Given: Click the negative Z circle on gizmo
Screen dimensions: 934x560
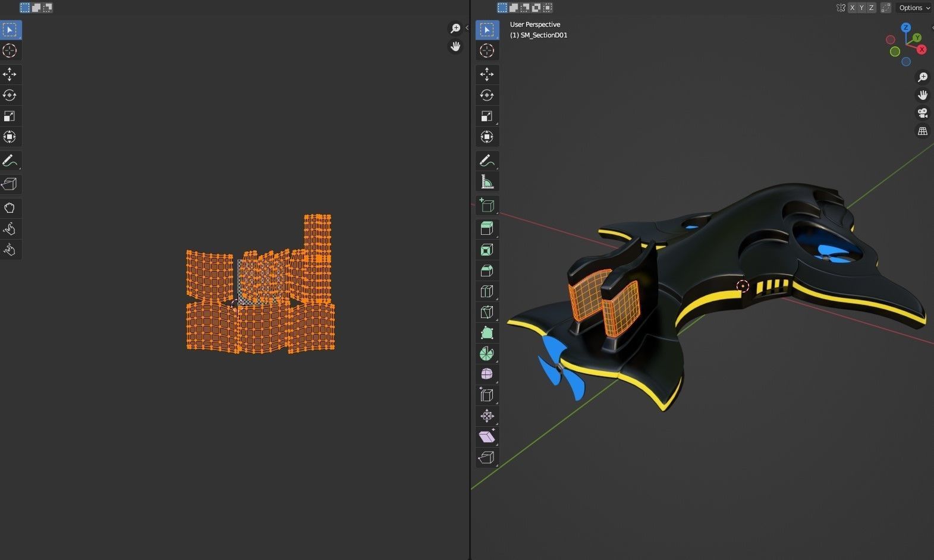Looking at the screenshot, I should [x=906, y=62].
